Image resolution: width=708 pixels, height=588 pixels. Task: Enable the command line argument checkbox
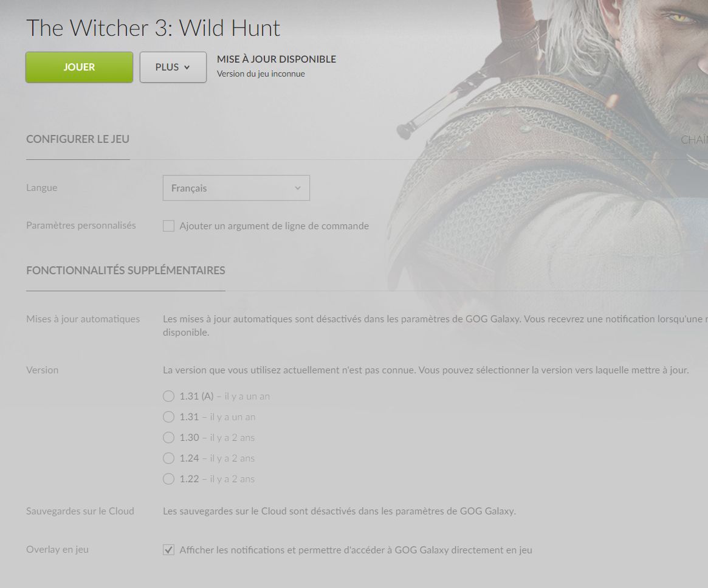point(168,226)
